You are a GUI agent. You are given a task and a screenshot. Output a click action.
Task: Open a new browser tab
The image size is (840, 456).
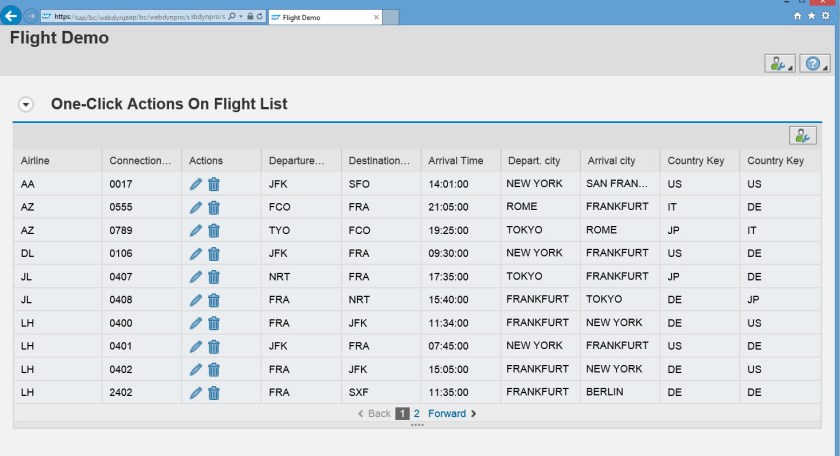[391, 17]
